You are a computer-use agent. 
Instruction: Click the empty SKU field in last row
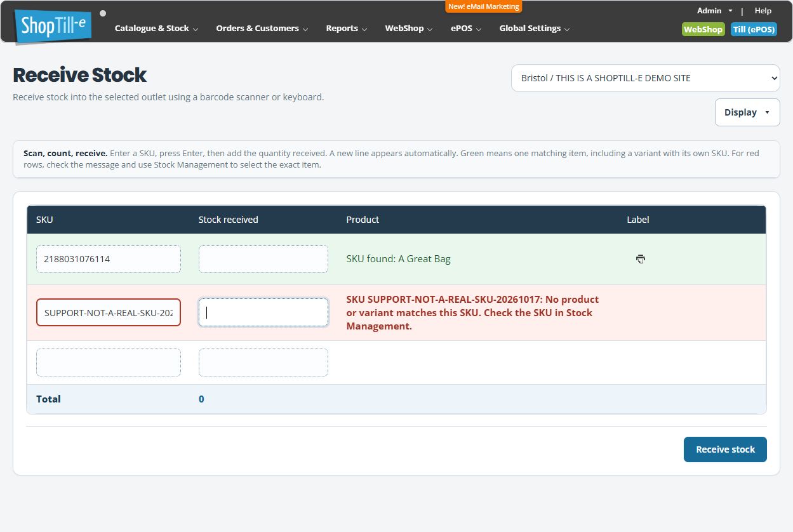point(109,362)
